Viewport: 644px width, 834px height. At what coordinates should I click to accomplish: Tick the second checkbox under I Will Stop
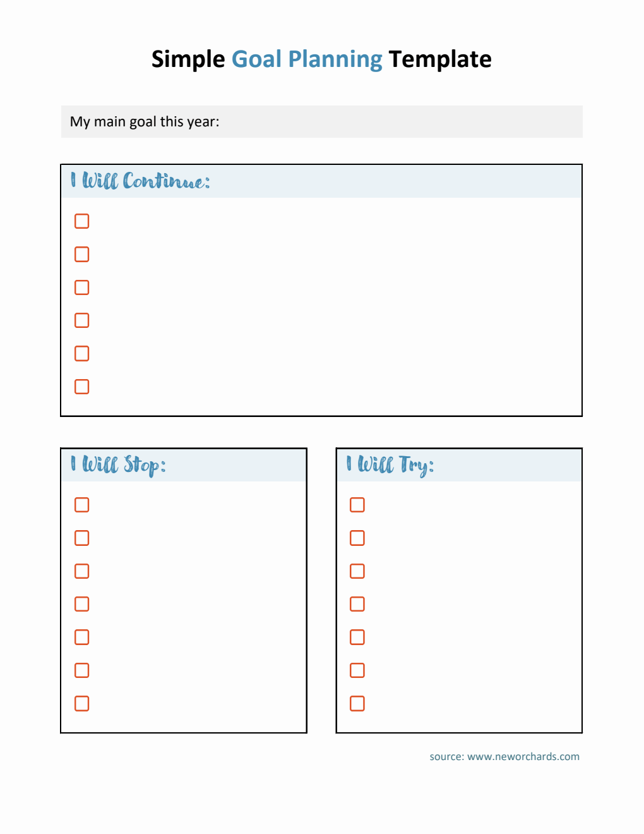tap(82, 538)
